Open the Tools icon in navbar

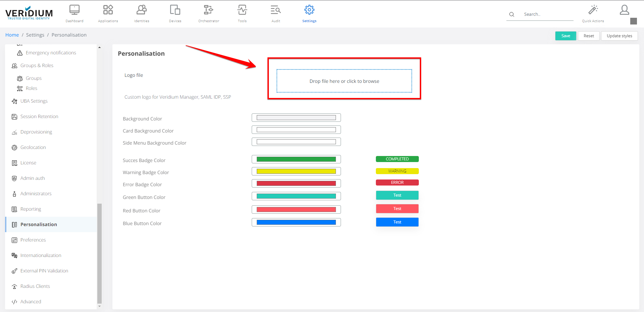tap(242, 10)
